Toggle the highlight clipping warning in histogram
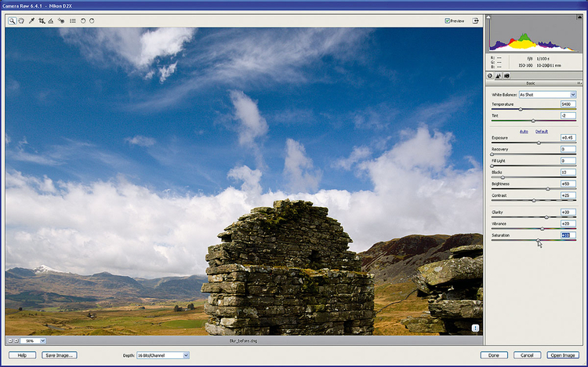This screenshot has width=588, height=367. tap(579, 17)
